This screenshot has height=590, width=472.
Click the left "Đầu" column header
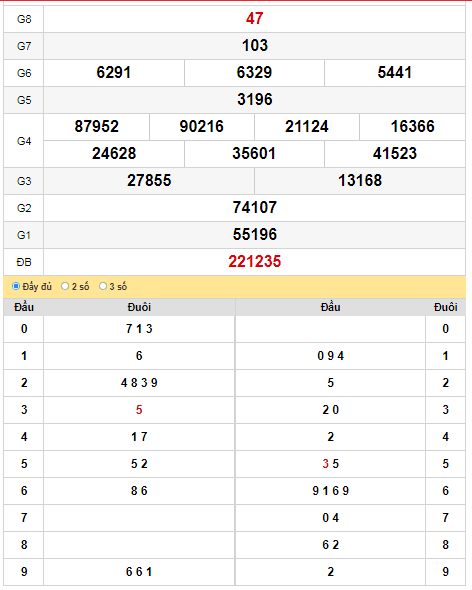[x=24, y=307]
